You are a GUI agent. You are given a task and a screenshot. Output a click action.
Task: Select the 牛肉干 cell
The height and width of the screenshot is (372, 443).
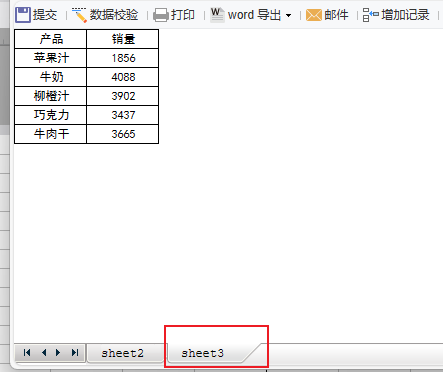click(51, 134)
